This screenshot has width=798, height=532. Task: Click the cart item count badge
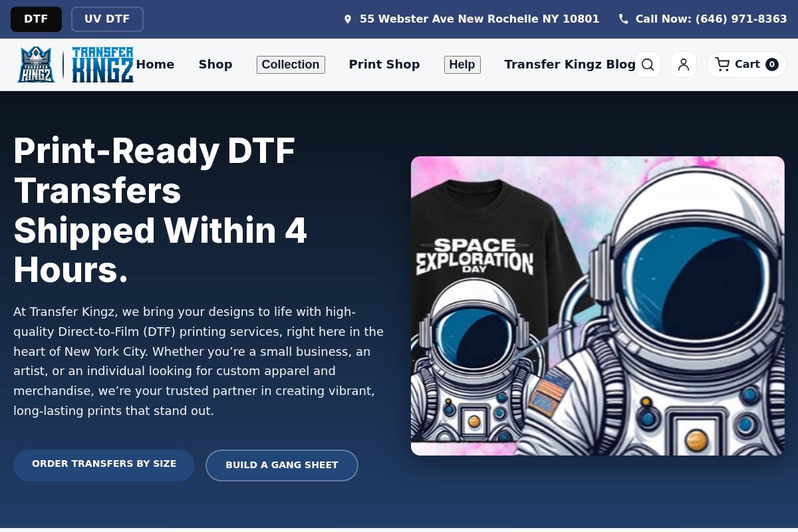pyautogui.click(x=772, y=64)
